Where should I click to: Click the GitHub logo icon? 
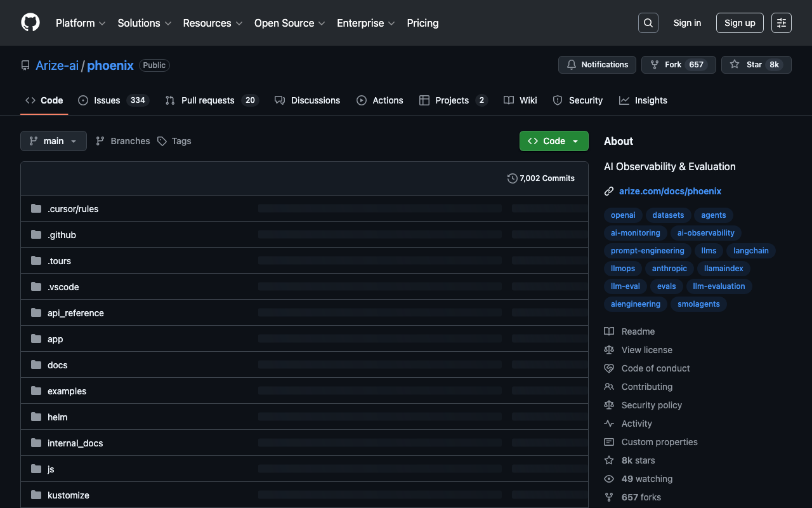pos(30,23)
